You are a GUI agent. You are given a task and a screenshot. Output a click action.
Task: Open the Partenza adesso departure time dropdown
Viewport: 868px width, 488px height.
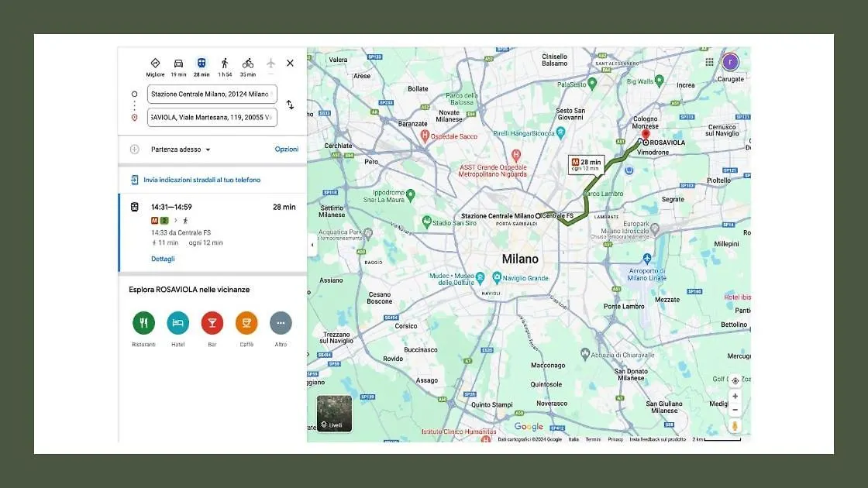tap(181, 149)
